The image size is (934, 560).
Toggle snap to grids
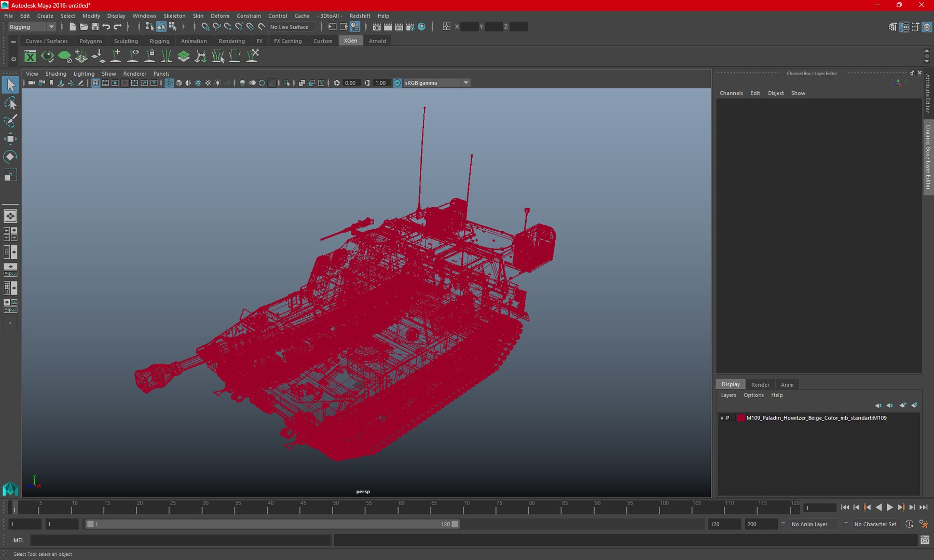205,26
